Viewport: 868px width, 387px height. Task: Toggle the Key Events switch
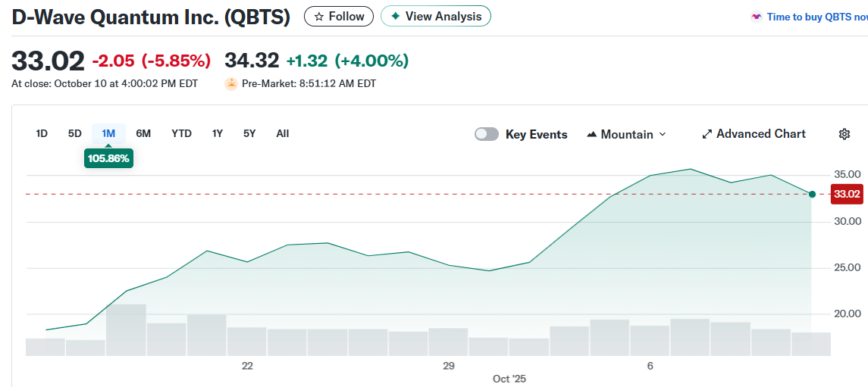pos(487,134)
